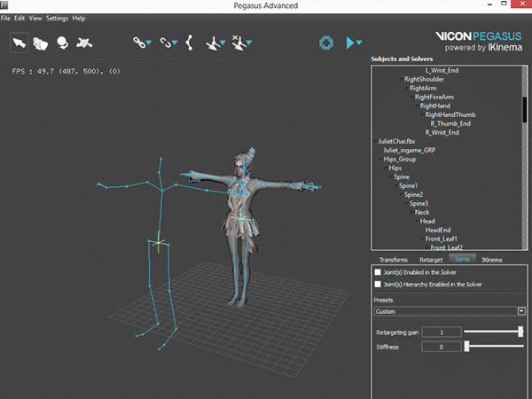Collapse the RightForeArm tree node

pyautogui.click(x=412, y=97)
